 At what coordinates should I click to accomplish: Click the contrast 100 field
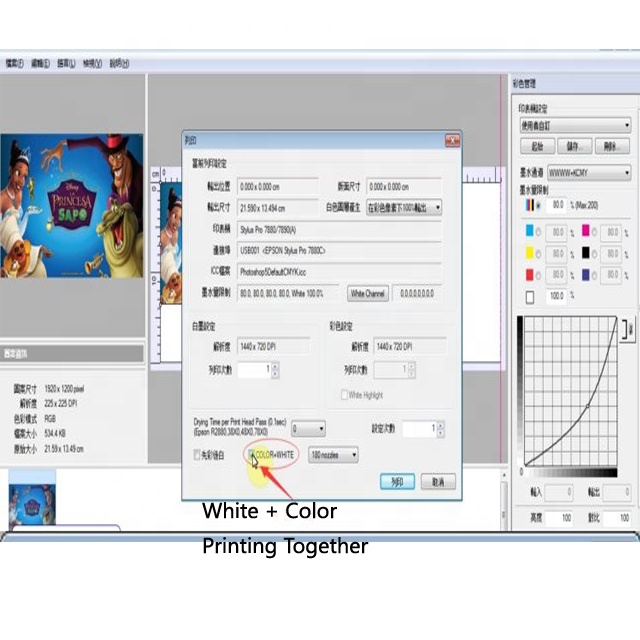(x=617, y=518)
